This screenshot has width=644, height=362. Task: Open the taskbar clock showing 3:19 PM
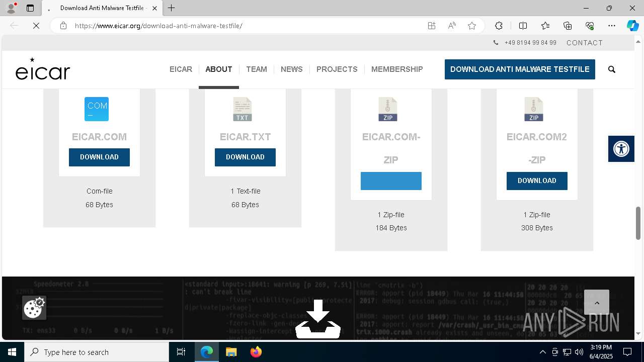601,352
